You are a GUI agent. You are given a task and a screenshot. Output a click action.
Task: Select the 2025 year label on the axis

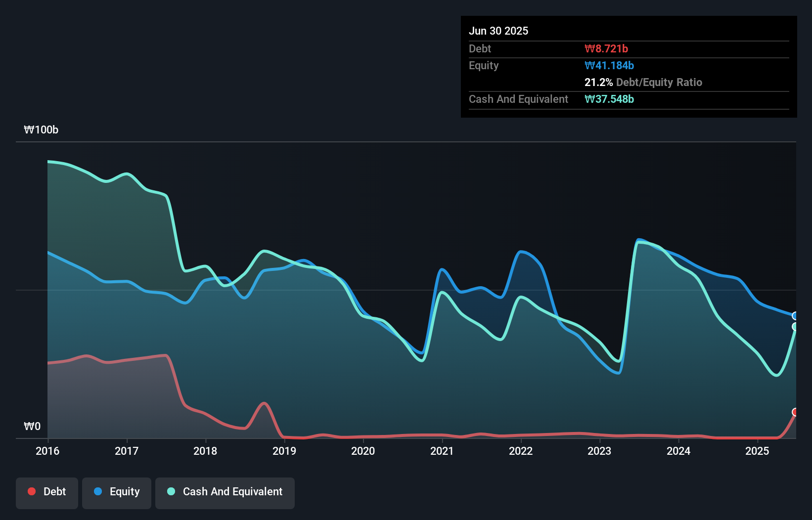pos(758,451)
